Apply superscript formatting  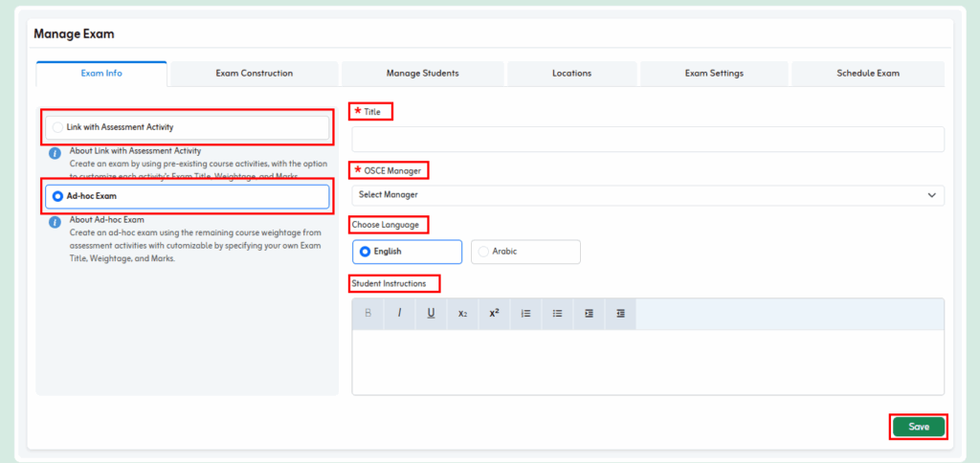click(x=494, y=313)
